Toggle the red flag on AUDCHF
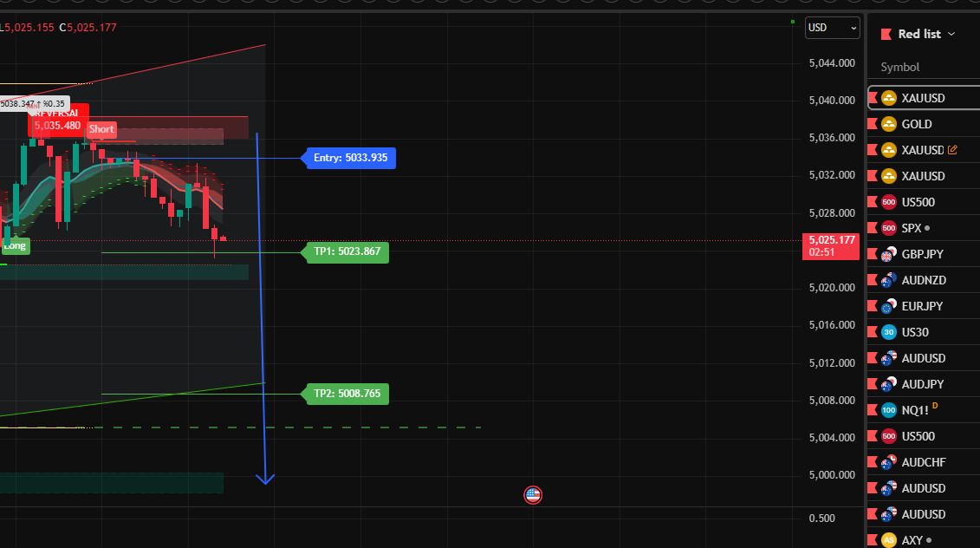 click(873, 462)
